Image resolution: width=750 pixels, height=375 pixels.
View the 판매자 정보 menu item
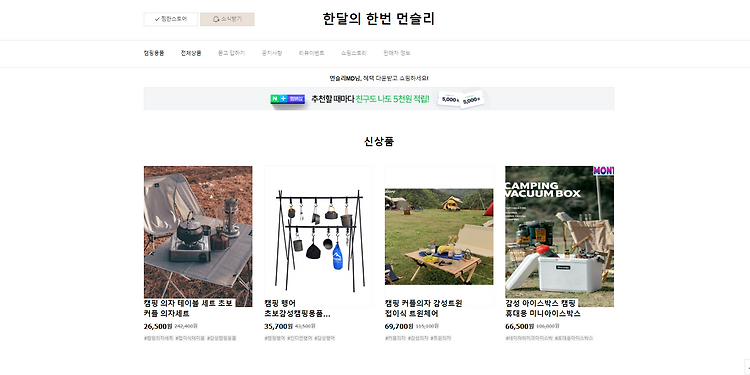(x=397, y=53)
